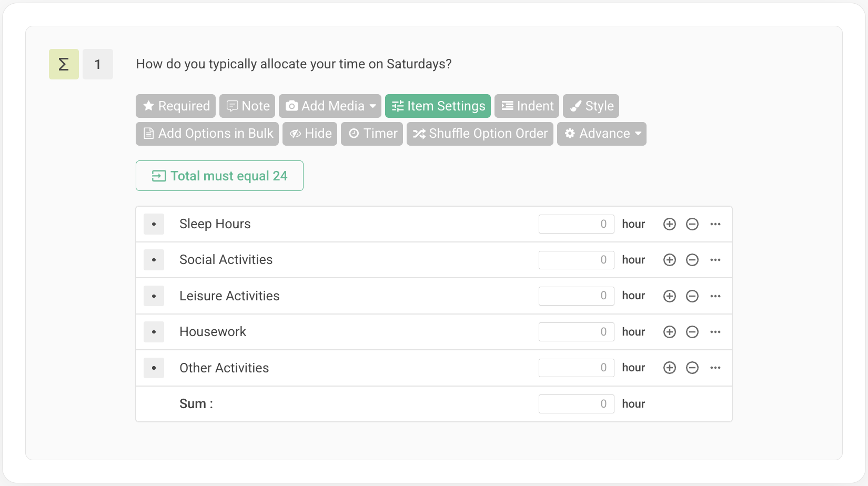Screen dimensions: 868x486
Task: Increase Social Activities hours with plus stepper
Action: 669,259
